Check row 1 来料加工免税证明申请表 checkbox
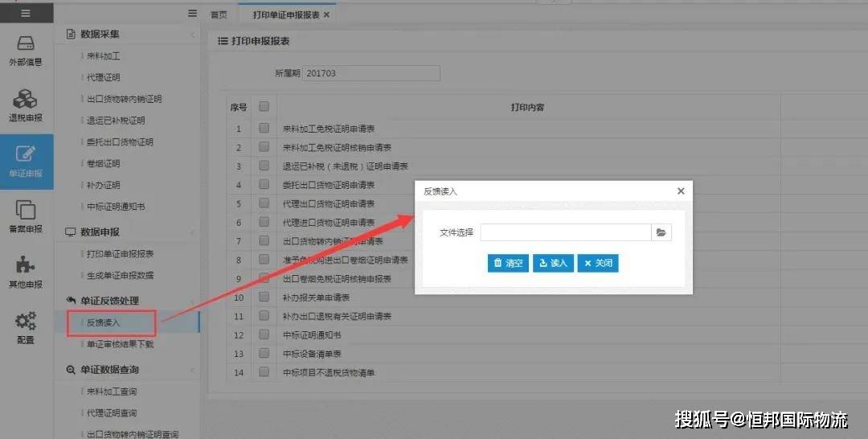Viewport: 868px width, 439px height. (x=264, y=128)
